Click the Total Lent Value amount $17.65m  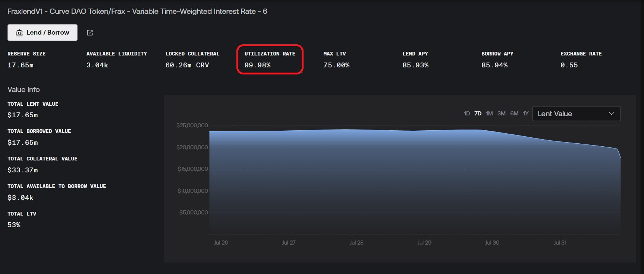click(x=23, y=115)
